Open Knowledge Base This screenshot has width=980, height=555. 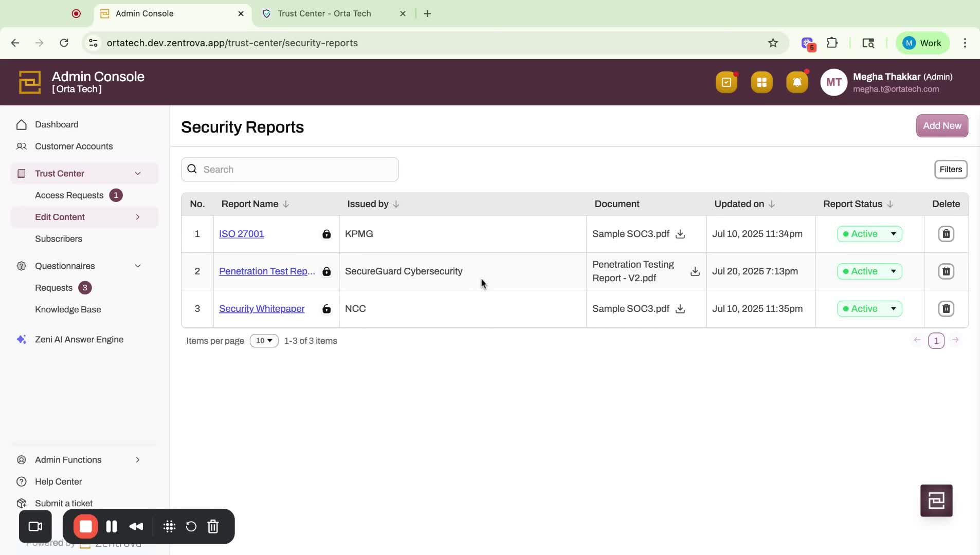tap(68, 310)
